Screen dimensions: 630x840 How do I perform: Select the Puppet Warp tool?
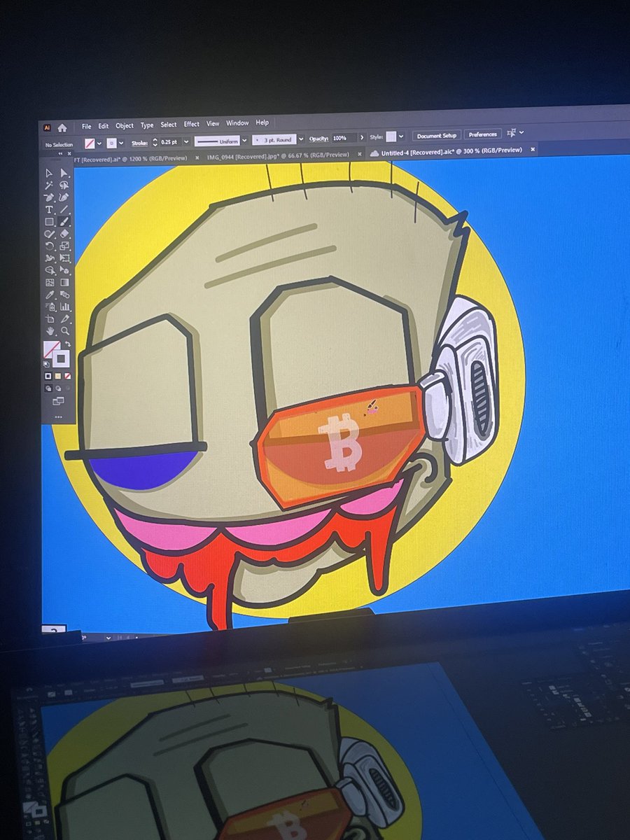pos(50,258)
